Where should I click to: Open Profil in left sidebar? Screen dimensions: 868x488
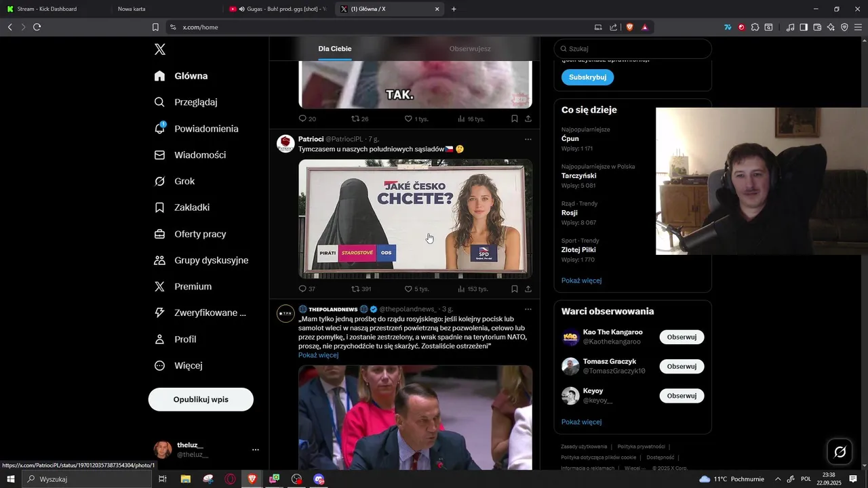pyautogui.click(x=176, y=339)
